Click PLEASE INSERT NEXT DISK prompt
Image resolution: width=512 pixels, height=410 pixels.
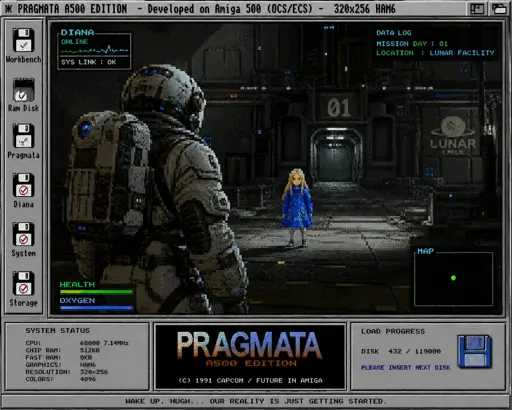click(x=405, y=367)
